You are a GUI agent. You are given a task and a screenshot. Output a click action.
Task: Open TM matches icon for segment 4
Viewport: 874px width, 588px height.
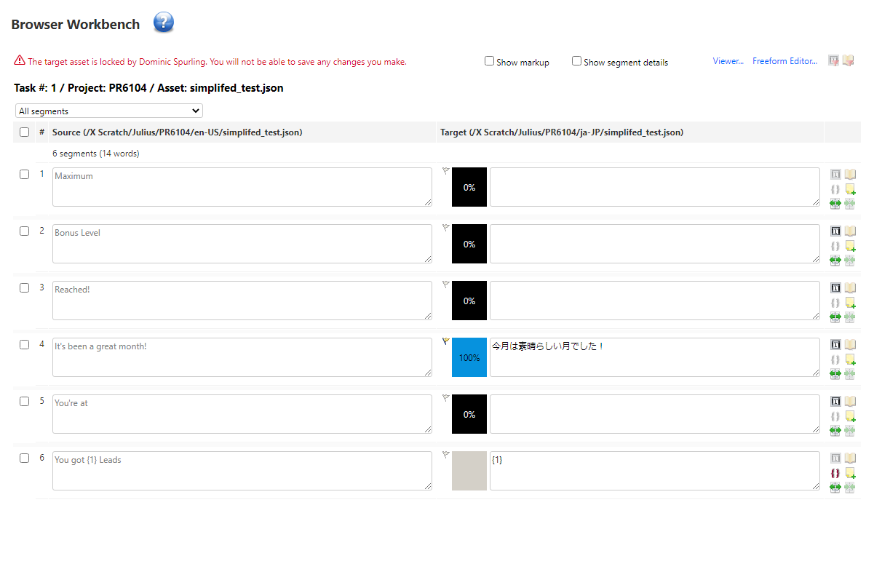[x=835, y=345]
